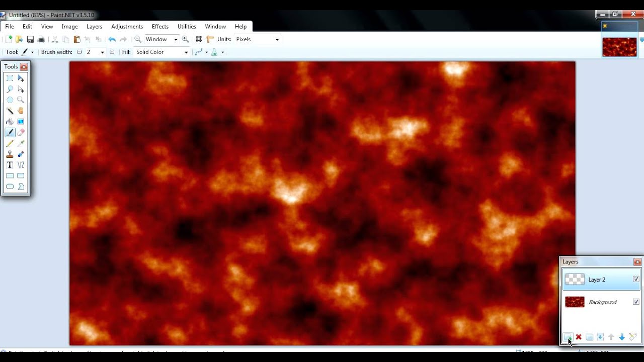The width and height of the screenshot is (644, 362).
Task: Select the Color Picker eyedropper tool
Action: (21, 143)
